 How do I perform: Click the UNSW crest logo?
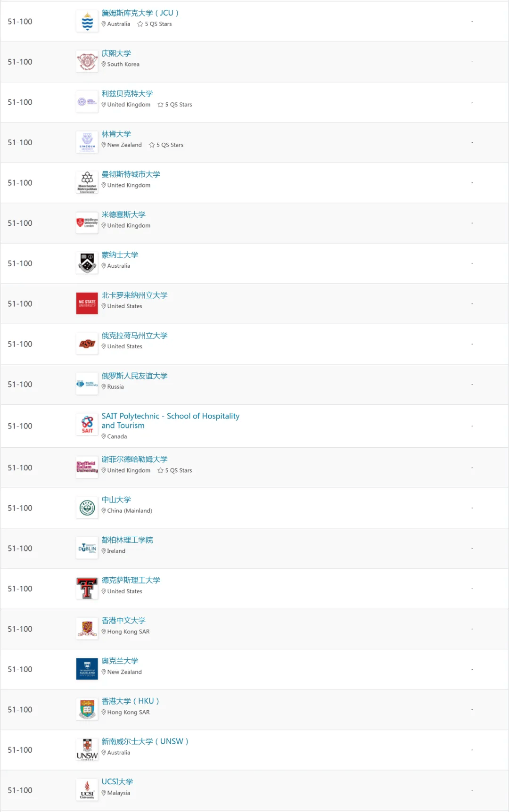pyautogui.click(x=87, y=750)
